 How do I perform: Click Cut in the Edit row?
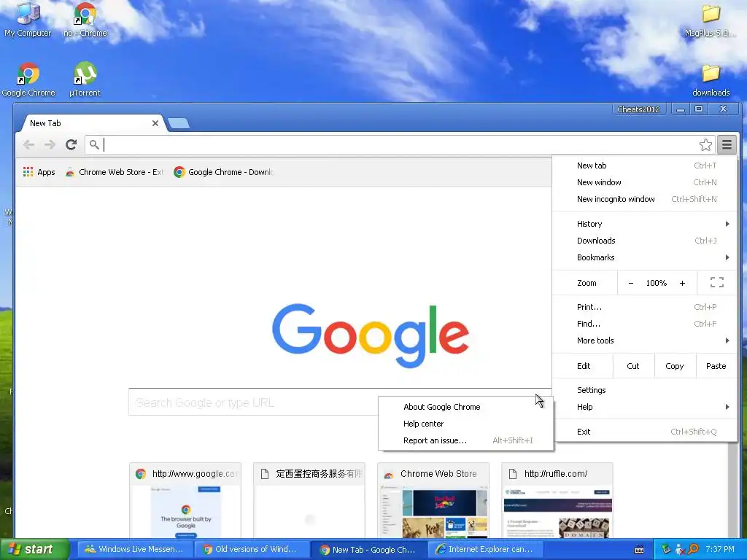633,366
